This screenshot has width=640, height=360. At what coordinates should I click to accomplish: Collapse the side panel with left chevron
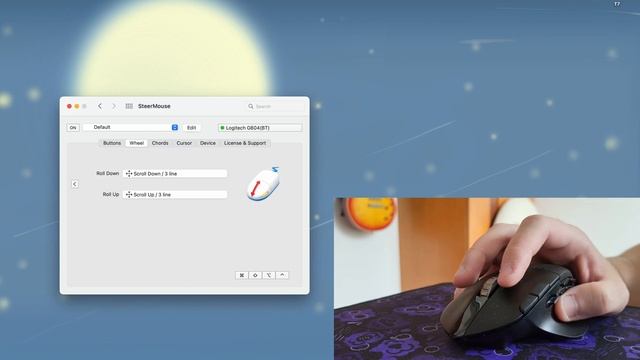click(75, 184)
